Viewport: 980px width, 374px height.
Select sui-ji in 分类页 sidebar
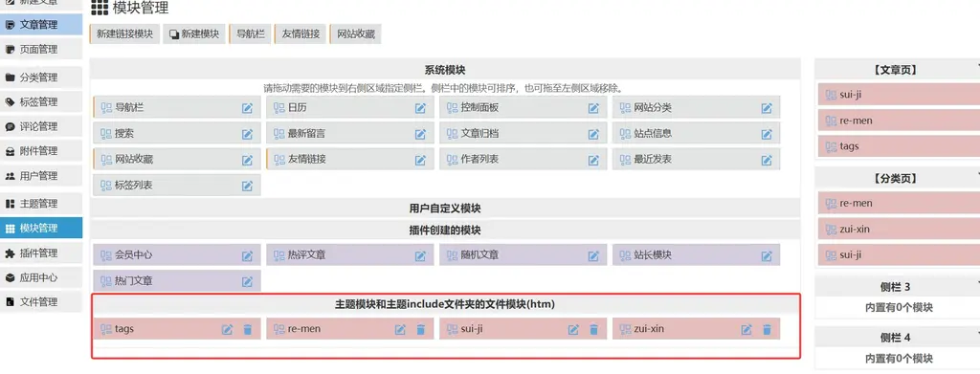pos(899,254)
